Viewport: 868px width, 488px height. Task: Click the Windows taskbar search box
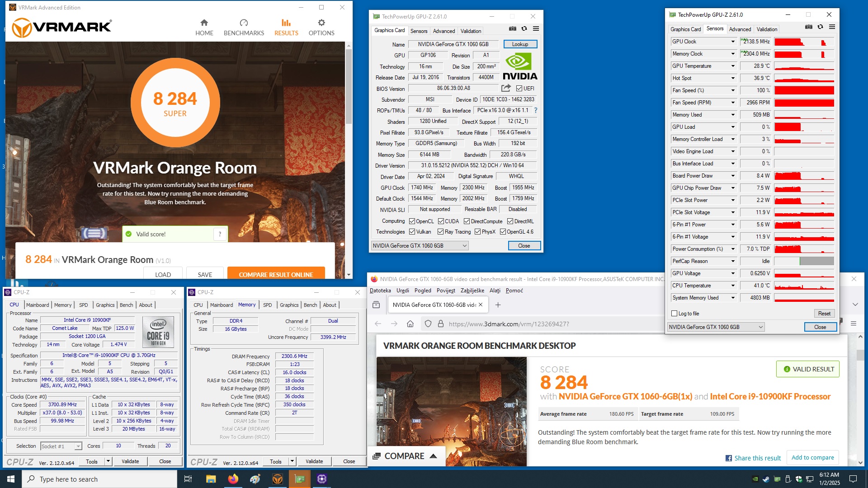99,479
